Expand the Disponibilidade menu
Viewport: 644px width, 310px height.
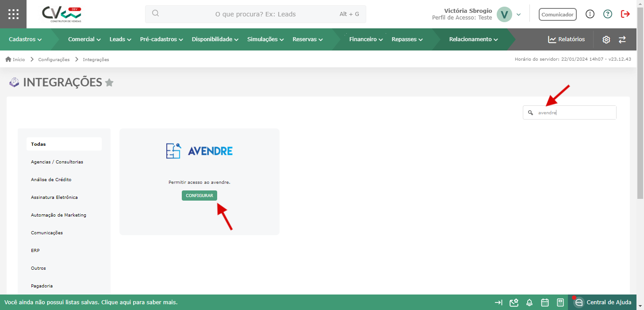coord(215,39)
